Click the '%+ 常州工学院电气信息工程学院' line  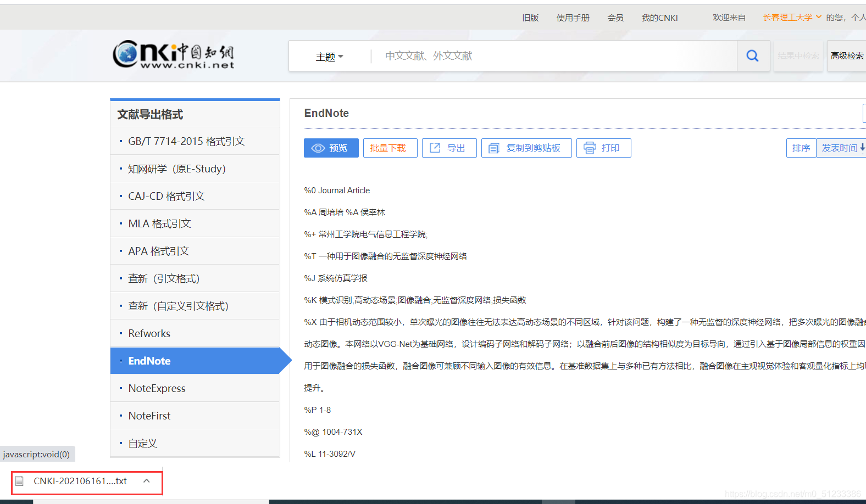[x=365, y=234]
